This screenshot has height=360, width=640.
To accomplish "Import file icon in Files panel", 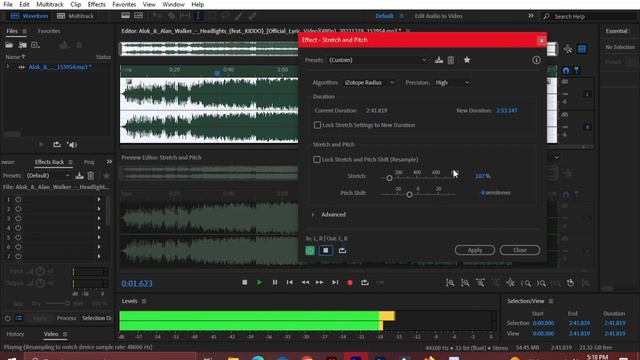I will tap(22, 45).
